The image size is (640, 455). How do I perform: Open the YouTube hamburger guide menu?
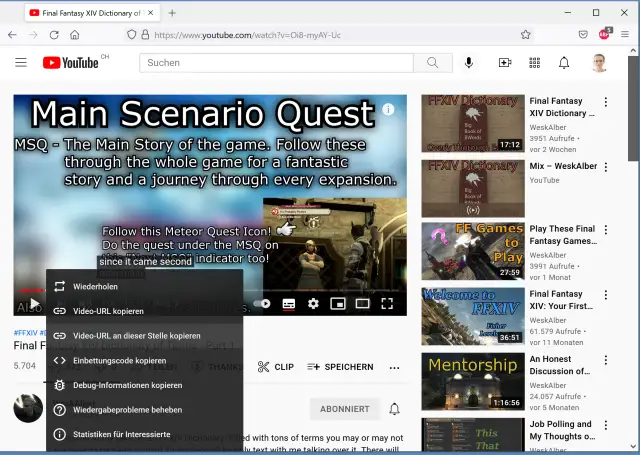pyautogui.click(x=21, y=63)
